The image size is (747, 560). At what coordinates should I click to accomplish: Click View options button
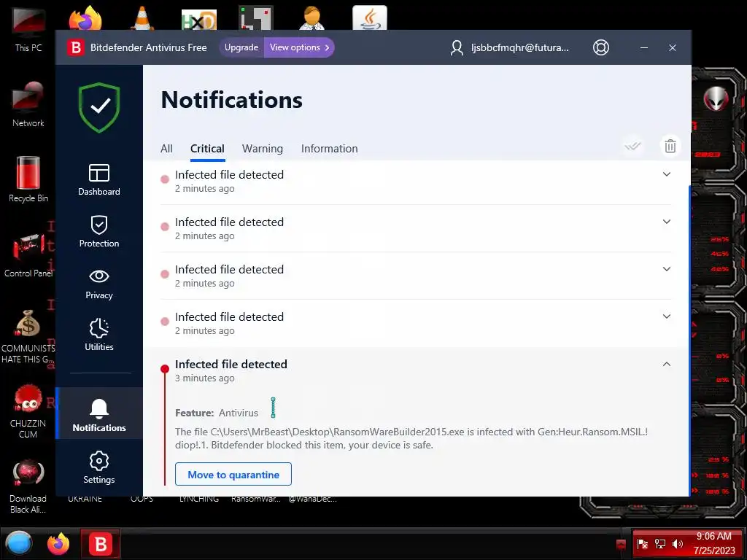coord(299,47)
